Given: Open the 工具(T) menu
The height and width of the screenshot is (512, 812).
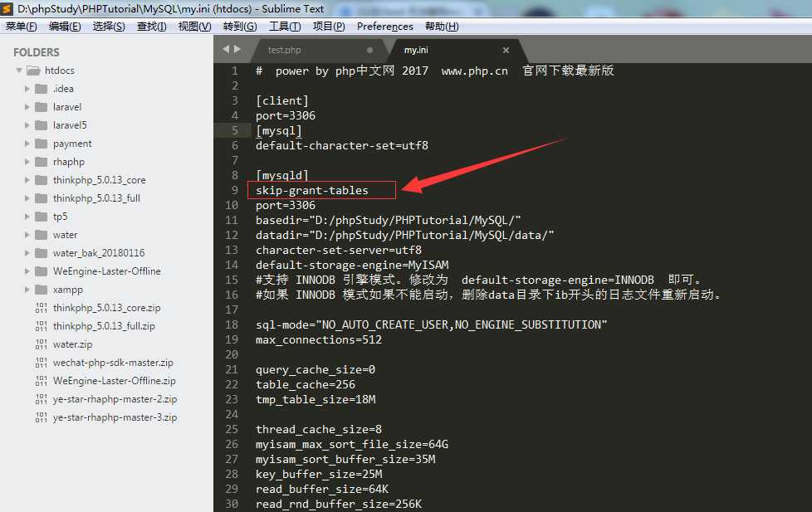Looking at the screenshot, I should (x=285, y=27).
